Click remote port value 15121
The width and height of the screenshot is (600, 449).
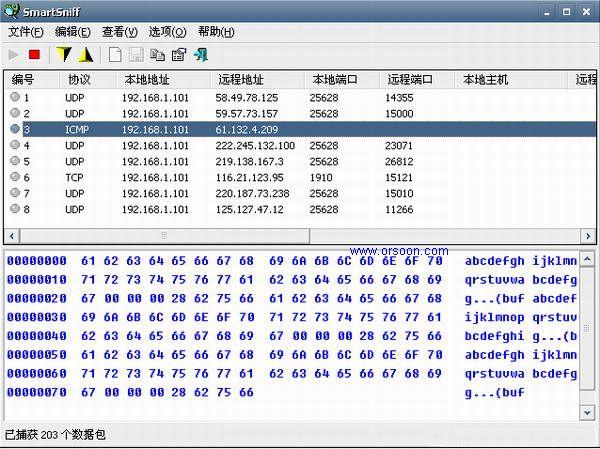pos(399,178)
